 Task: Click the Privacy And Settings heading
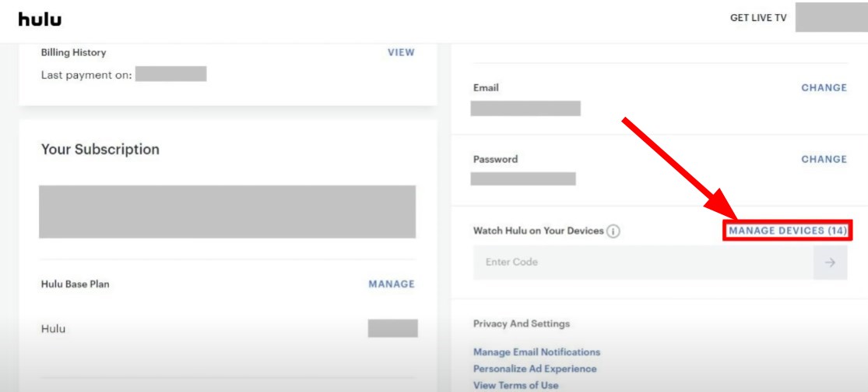click(521, 323)
